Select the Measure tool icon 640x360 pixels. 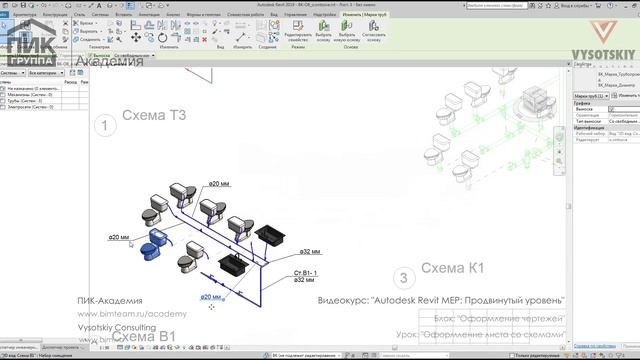click(x=240, y=37)
